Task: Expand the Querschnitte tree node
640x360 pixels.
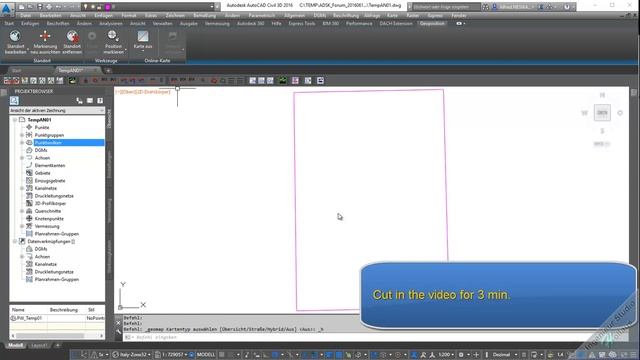Action: click(x=22, y=211)
